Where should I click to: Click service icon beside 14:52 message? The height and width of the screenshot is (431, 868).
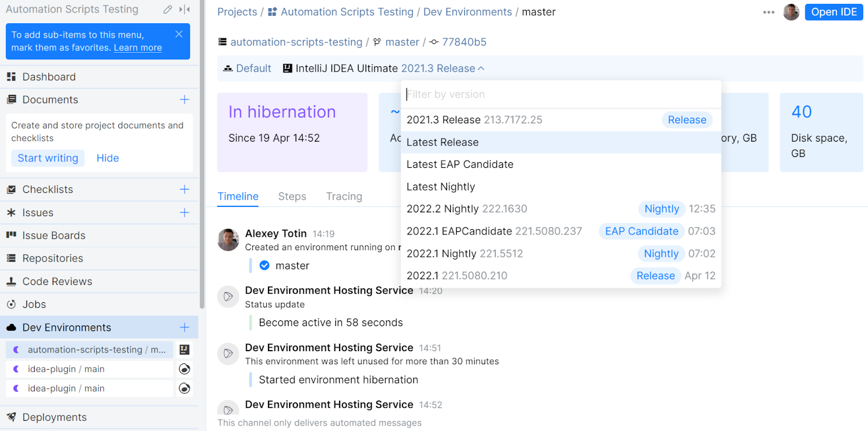tap(228, 409)
